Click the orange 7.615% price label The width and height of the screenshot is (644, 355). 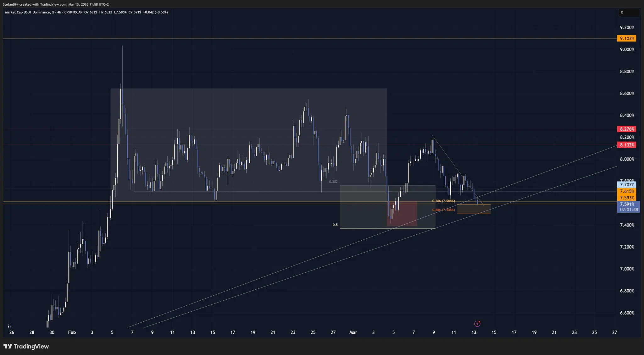tap(627, 191)
